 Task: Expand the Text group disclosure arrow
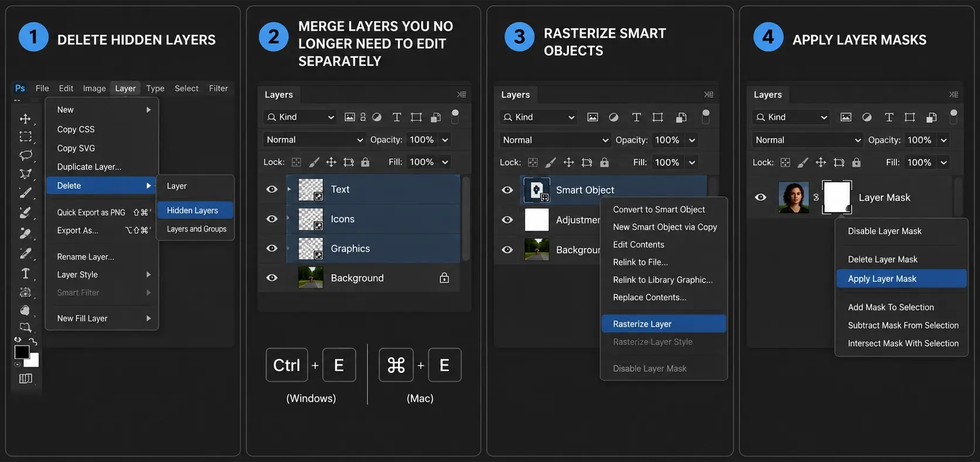[289, 189]
